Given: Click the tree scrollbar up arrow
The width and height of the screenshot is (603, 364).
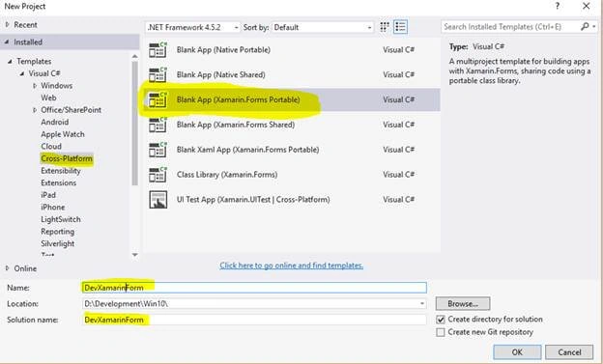Looking at the screenshot, I should tap(134, 57).
